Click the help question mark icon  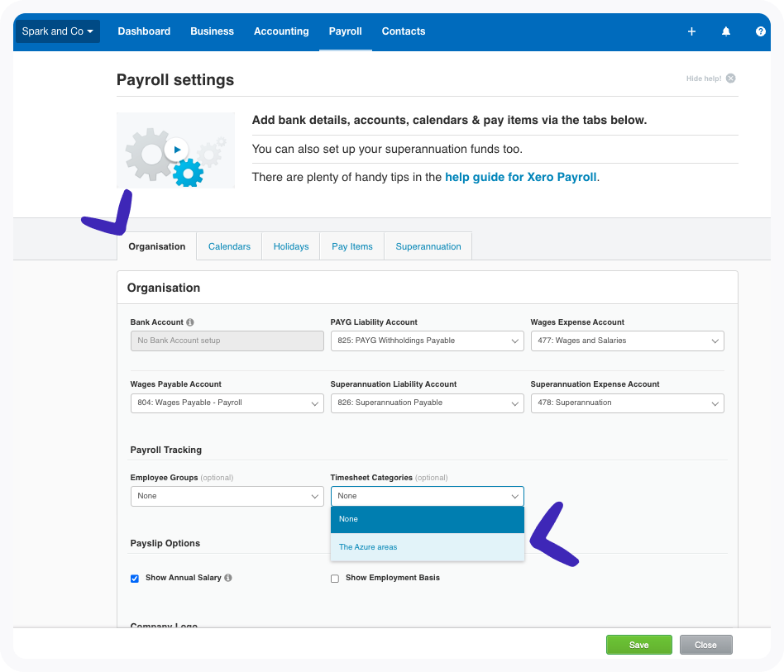(760, 31)
